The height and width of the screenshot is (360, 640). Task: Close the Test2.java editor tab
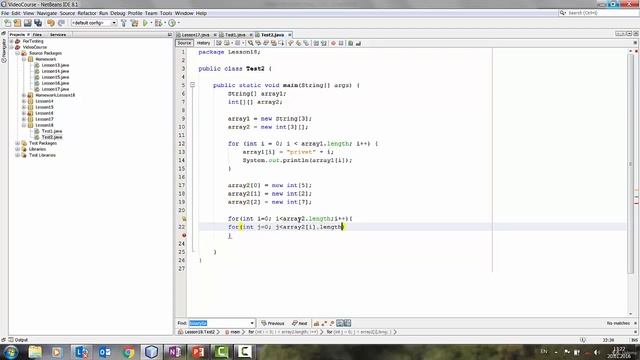[289, 35]
